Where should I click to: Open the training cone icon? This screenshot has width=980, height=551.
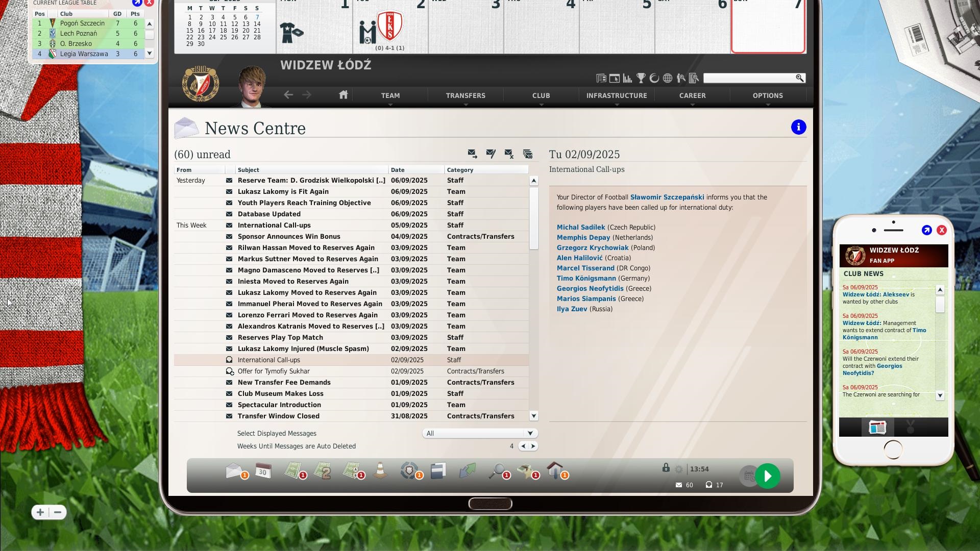(380, 471)
